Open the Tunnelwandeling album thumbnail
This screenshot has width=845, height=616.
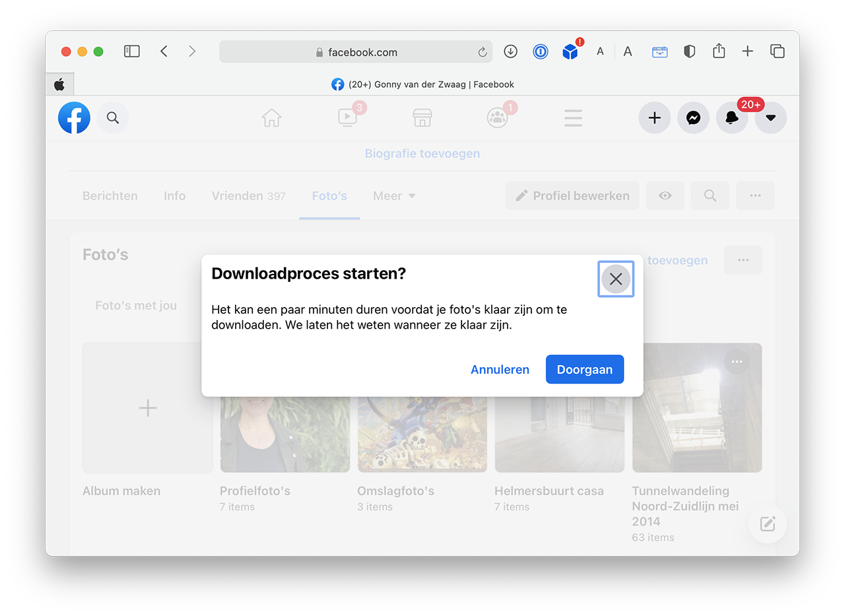click(x=697, y=408)
